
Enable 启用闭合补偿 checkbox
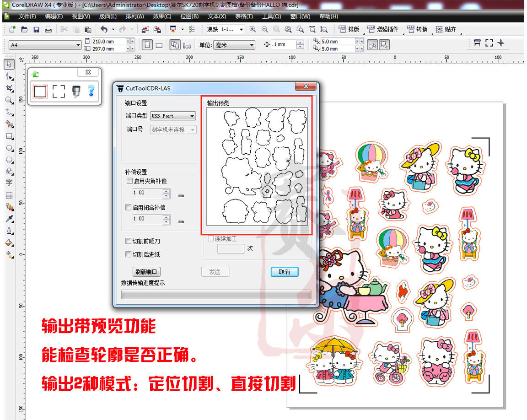[128, 207]
